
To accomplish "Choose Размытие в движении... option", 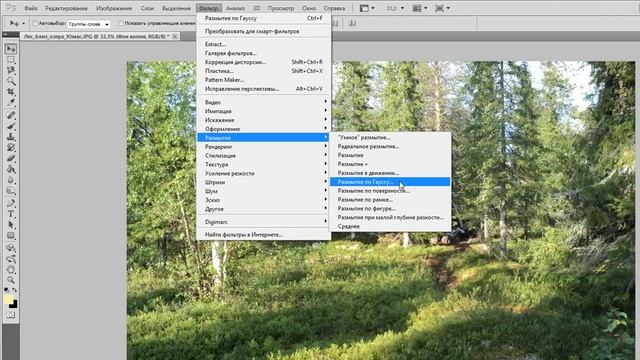I will pyautogui.click(x=390, y=173).
